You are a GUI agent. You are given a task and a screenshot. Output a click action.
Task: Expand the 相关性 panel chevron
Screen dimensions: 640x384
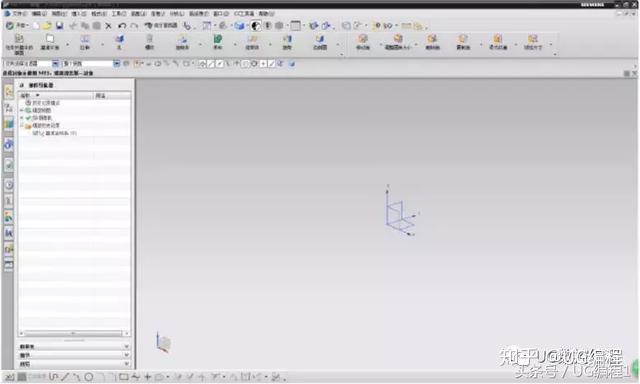pyautogui.click(x=126, y=346)
